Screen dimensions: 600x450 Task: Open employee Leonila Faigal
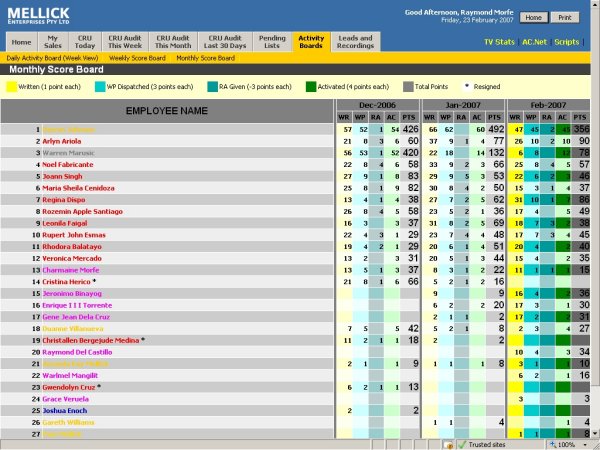point(65,223)
